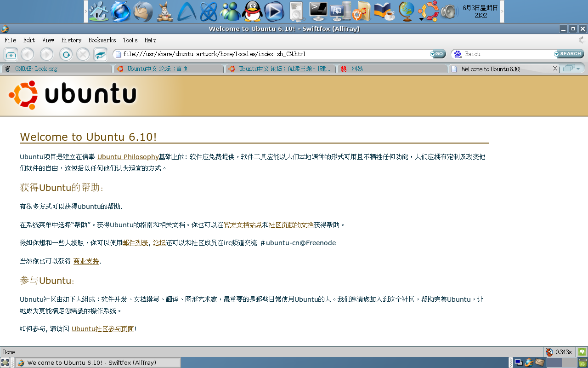Viewport: 588px width, 368px height.
Task: Open the blue triangle app in dock
Action: point(187,11)
